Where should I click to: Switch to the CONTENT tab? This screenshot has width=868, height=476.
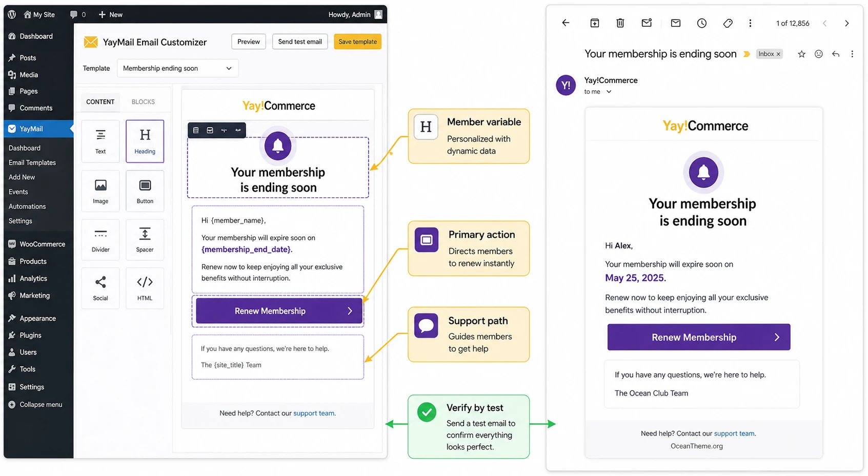point(100,102)
